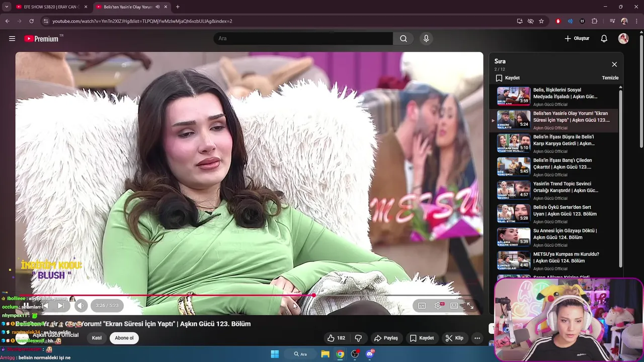Save queue with Kaydet in Sıra panel
This screenshot has width=644, height=362.
coord(508,78)
